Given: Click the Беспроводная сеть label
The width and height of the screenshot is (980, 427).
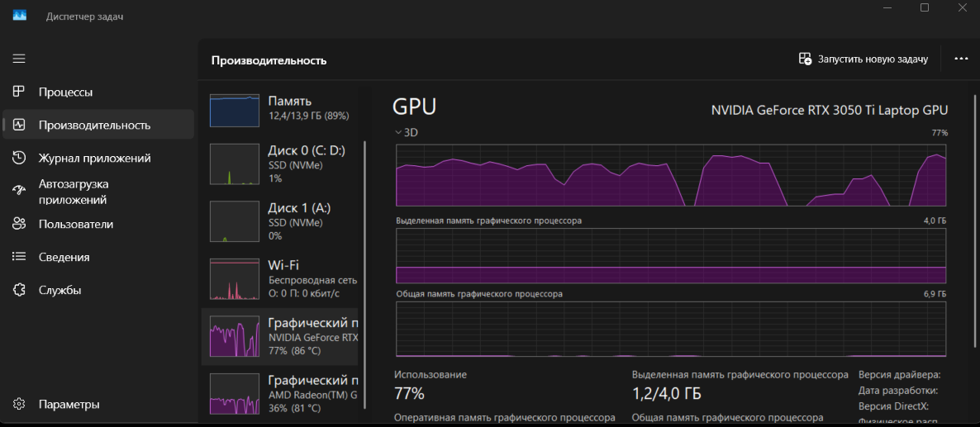Looking at the screenshot, I should pos(312,281).
